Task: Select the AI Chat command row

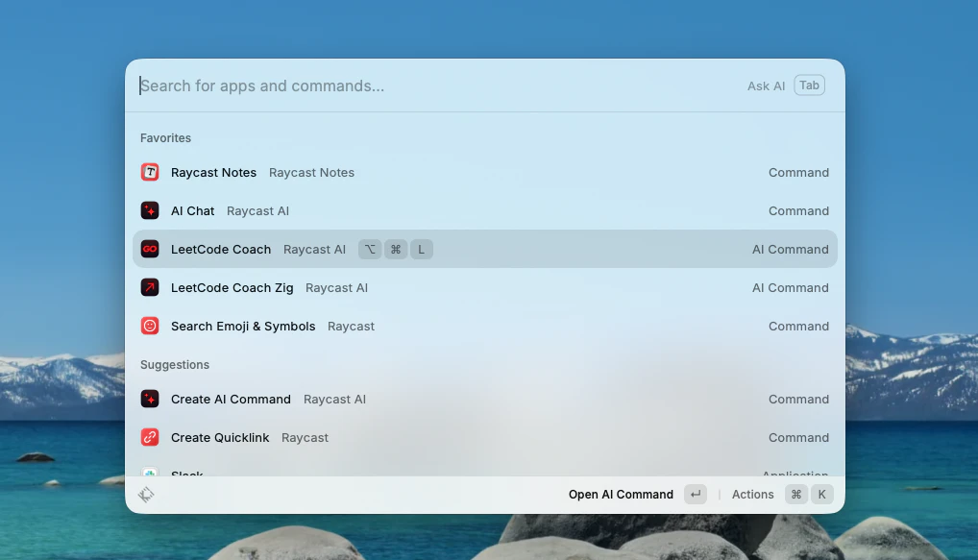Action: pyautogui.click(x=484, y=210)
